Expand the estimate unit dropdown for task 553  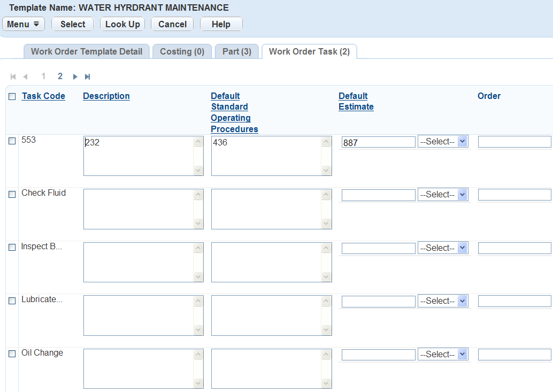(443, 142)
